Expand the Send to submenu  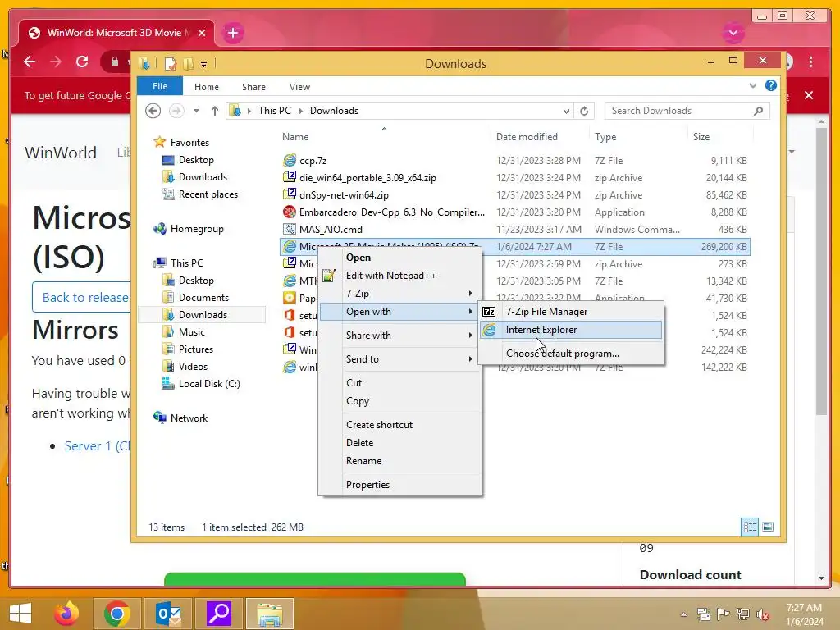[399, 359]
